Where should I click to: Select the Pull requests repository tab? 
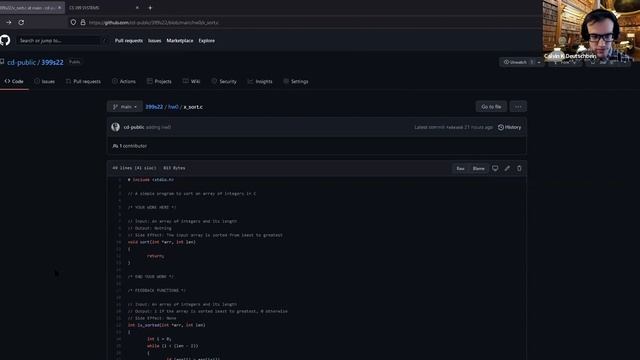pos(83,81)
